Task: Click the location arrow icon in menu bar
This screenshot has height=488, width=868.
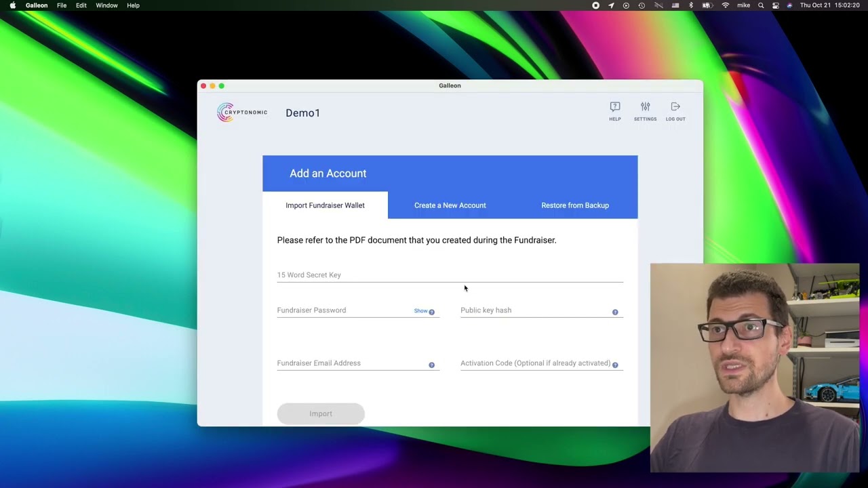Action: [611, 5]
